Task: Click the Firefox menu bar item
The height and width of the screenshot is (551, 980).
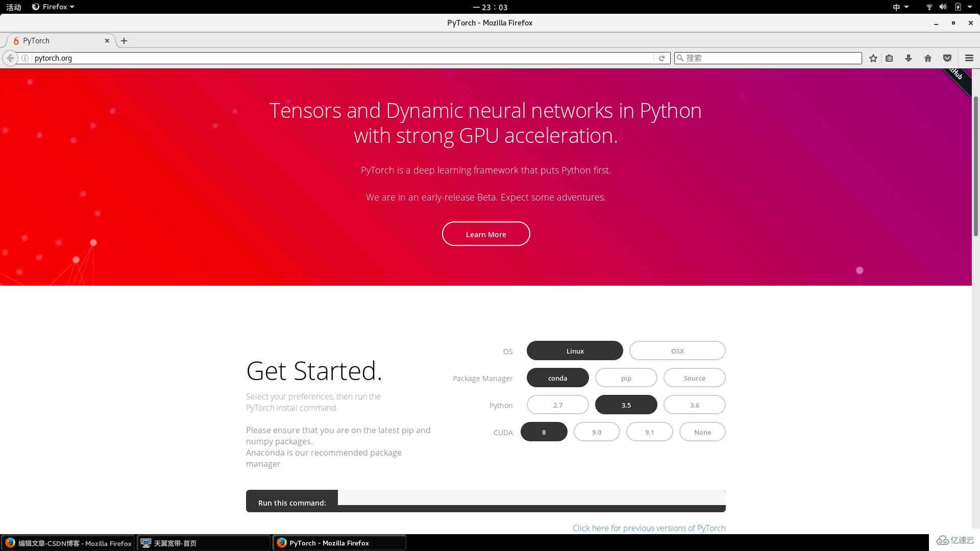Action: [52, 7]
